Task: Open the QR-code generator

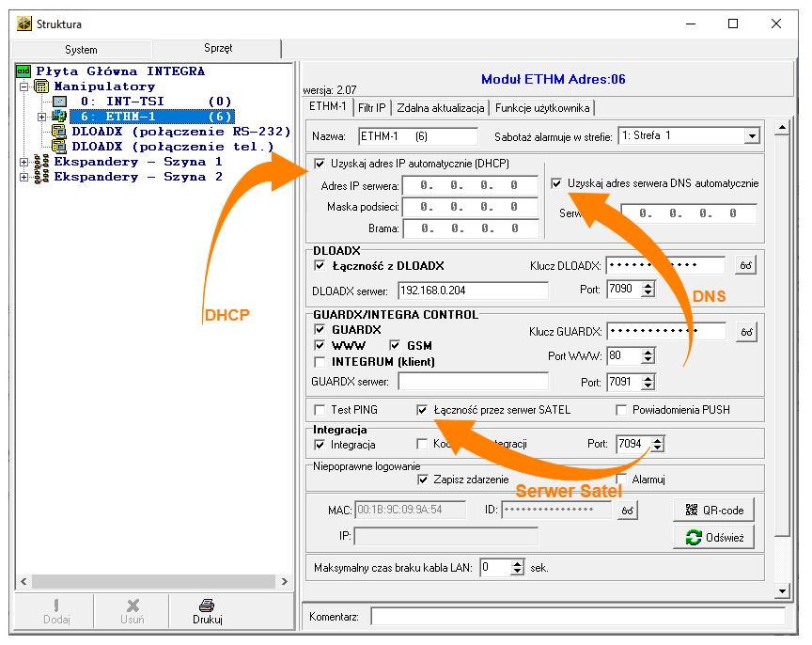Action: [x=713, y=510]
